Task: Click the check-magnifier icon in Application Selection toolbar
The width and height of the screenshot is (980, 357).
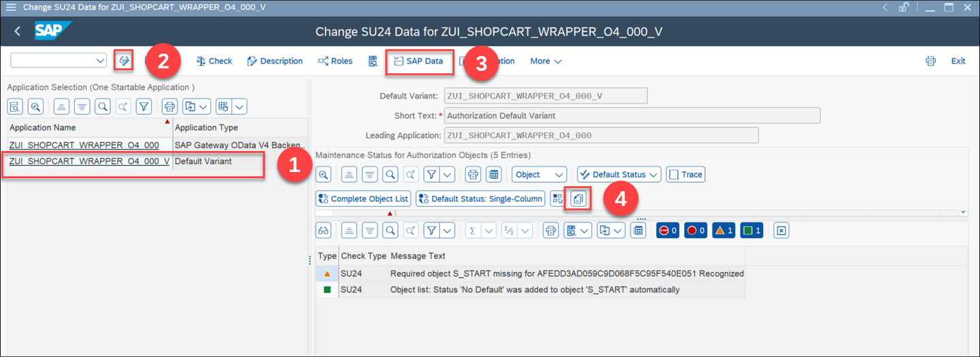Action: pos(35,106)
